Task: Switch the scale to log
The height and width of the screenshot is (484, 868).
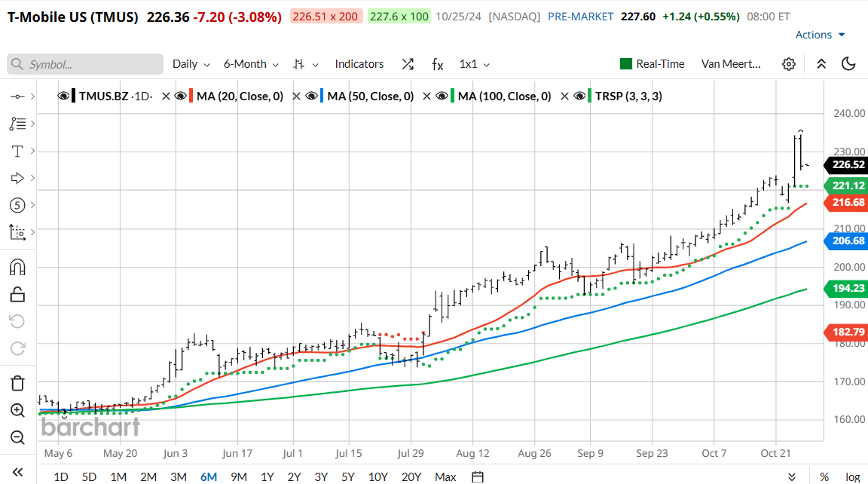Action: tap(852, 476)
